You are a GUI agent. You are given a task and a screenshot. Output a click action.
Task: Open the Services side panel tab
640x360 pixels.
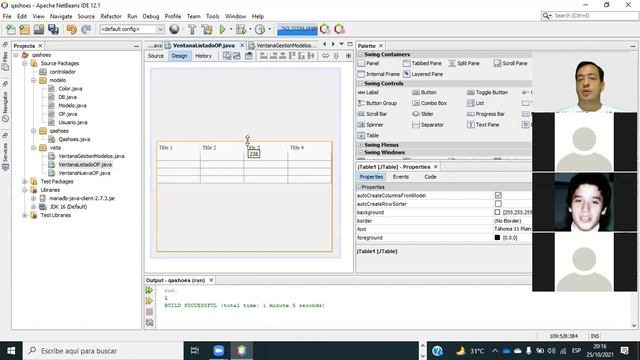(x=5, y=152)
